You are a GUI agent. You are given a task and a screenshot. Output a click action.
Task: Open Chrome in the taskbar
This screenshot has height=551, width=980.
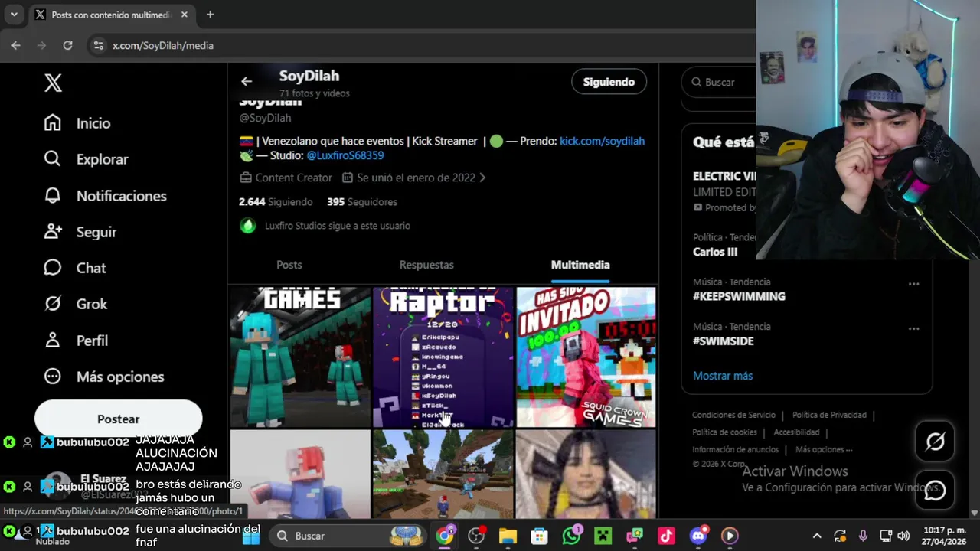pyautogui.click(x=445, y=536)
